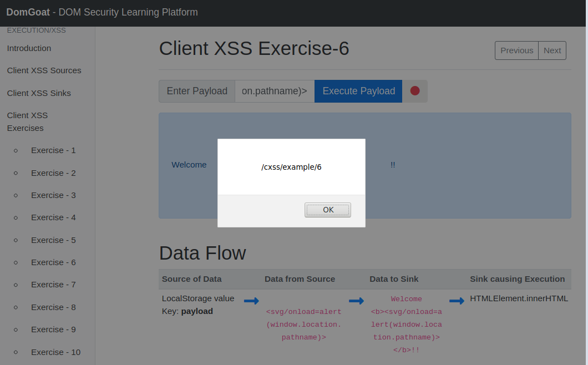
Task: Open Exercise - 6 in sidebar
Action: (53, 262)
